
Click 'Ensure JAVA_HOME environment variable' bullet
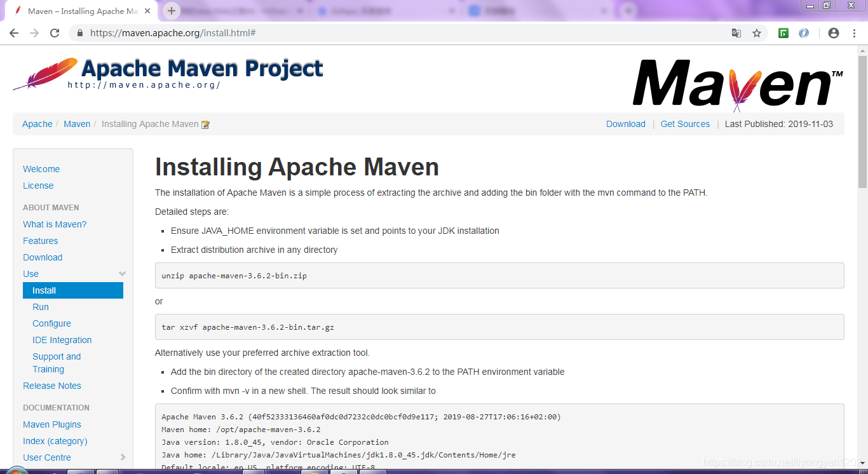click(335, 231)
